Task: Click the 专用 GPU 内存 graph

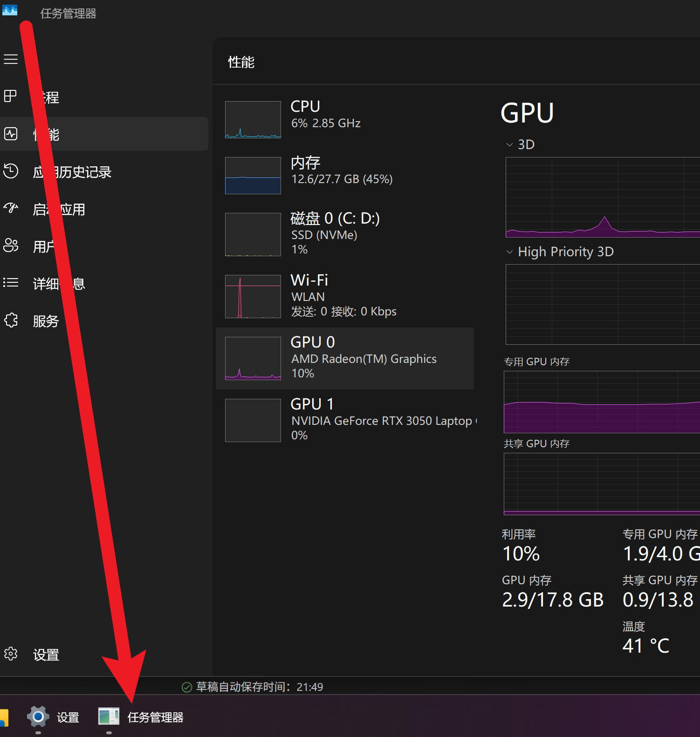Action: (602, 402)
